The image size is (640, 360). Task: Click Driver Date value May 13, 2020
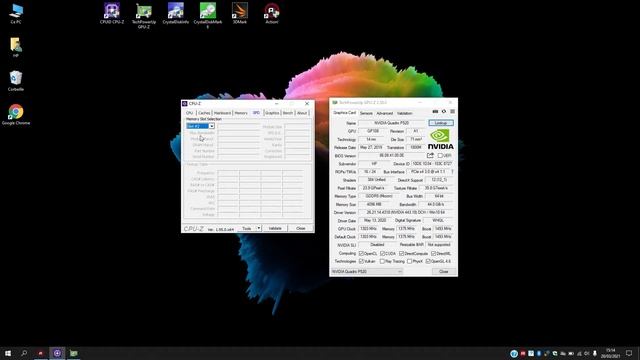pos(376,220)
